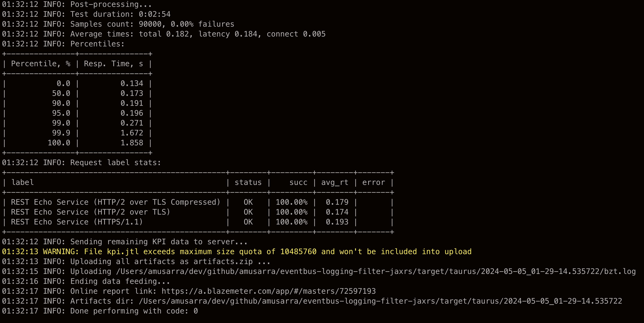Screen dimensions: 644x323
Task: Click the Percentile, % table header
Action: pyautogui.click(x=40, y=64)
